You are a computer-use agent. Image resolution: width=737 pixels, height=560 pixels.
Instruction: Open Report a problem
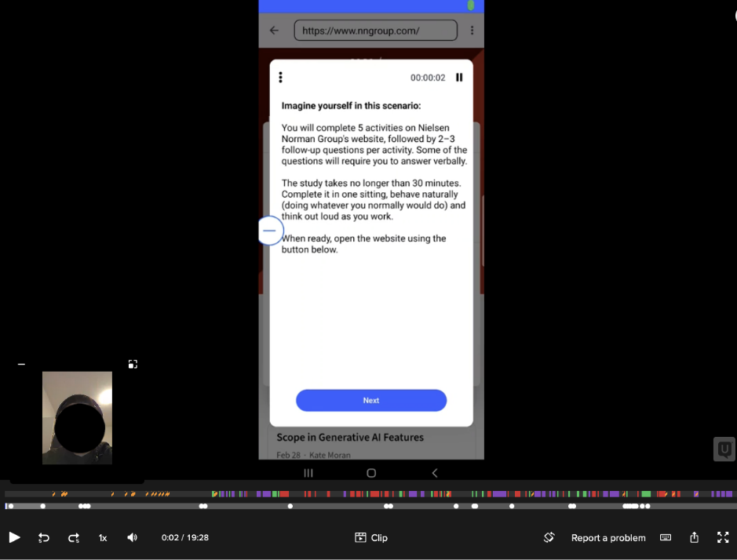coord(608,538)
